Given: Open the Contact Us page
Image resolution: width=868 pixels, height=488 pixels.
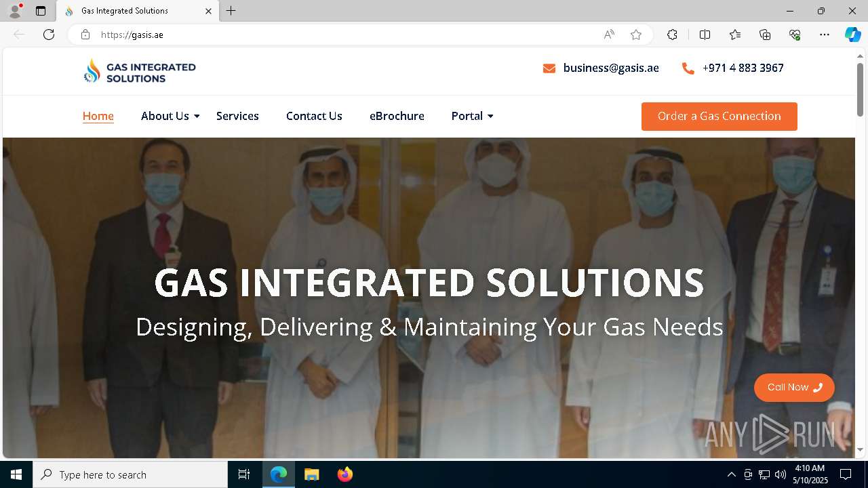Looking at the screenshot, I should point(314,116).
